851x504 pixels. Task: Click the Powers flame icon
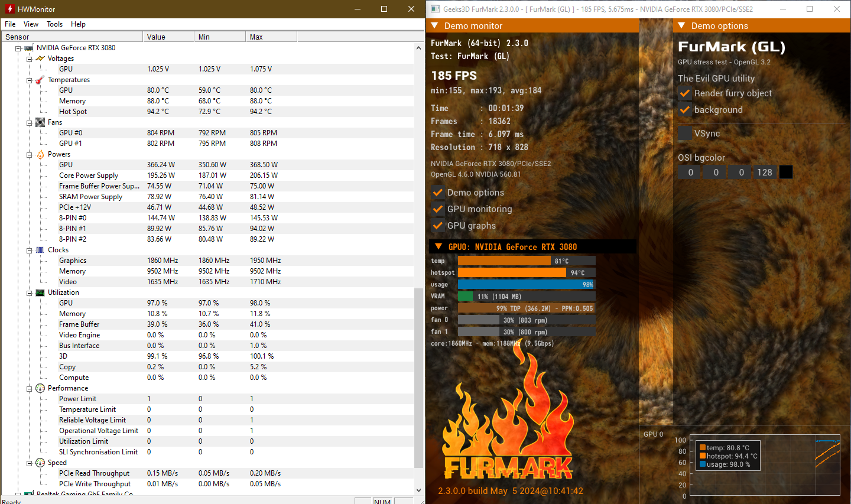(40, 154)
